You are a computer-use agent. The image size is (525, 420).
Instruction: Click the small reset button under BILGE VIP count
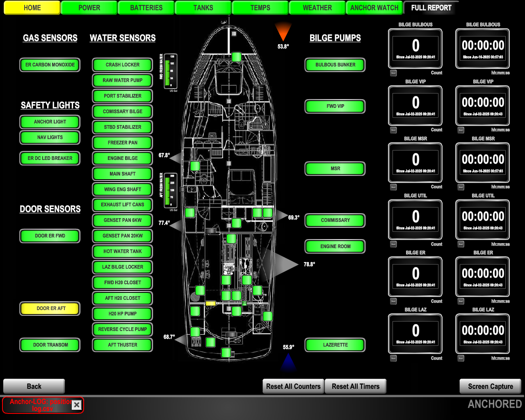(x=393, y=130)
